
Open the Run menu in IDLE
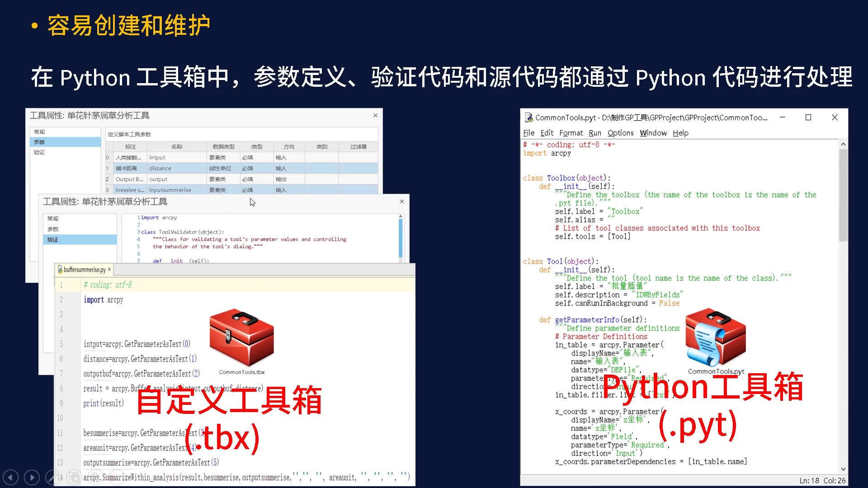(x=595, y=133)
